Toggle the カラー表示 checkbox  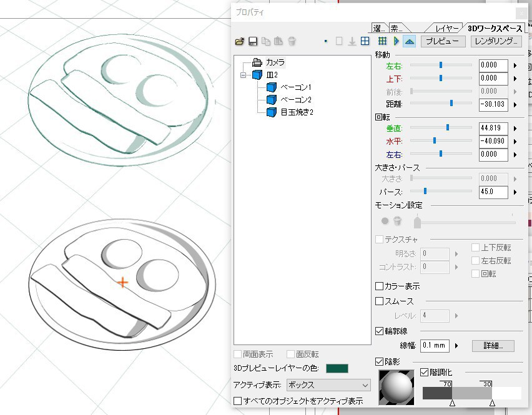379,286
